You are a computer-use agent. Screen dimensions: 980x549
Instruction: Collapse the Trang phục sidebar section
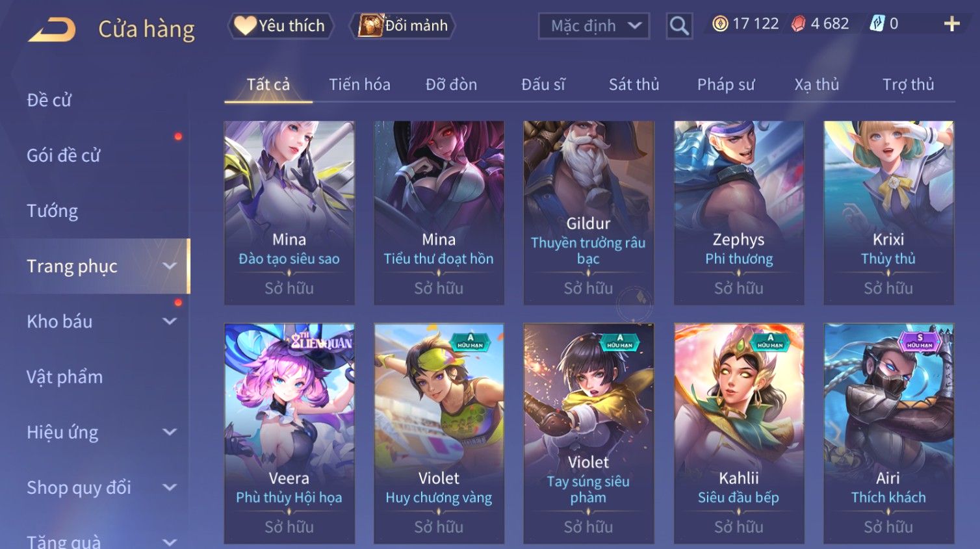170,266
